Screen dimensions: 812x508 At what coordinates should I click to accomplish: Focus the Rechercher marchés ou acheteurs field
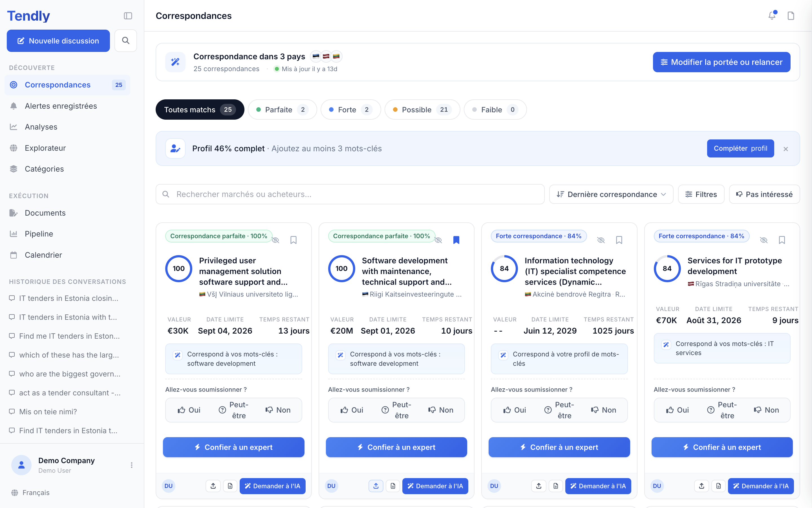(x=350, y=194)
